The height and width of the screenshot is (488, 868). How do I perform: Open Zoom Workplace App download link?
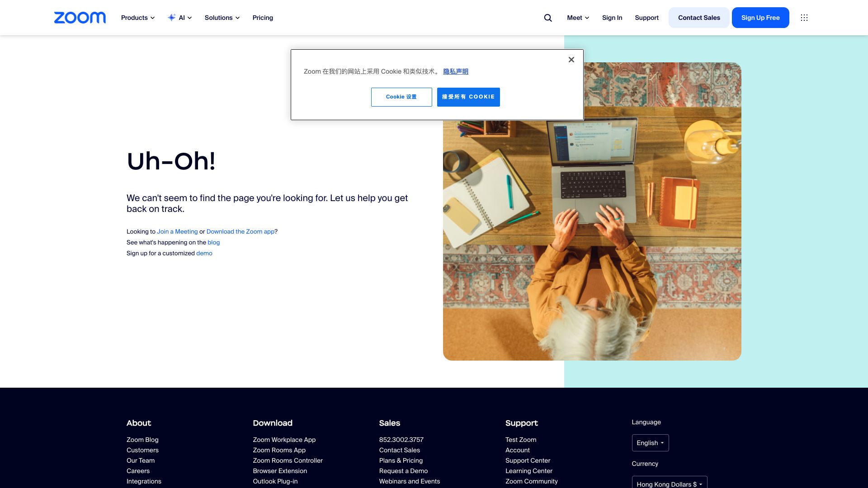click(x=284, y=440)
